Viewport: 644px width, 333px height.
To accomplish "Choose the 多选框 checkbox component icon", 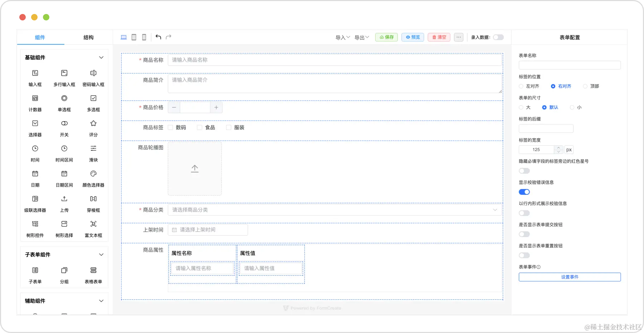I will [x=93, y=98].
